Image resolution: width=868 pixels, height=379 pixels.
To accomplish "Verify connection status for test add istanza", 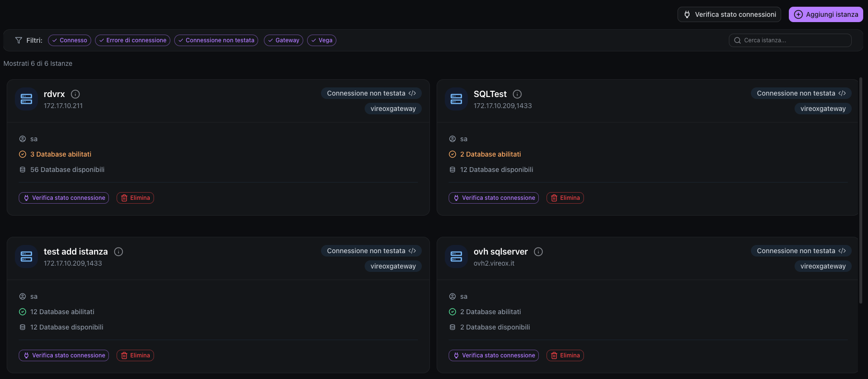I will coord(64,355).
